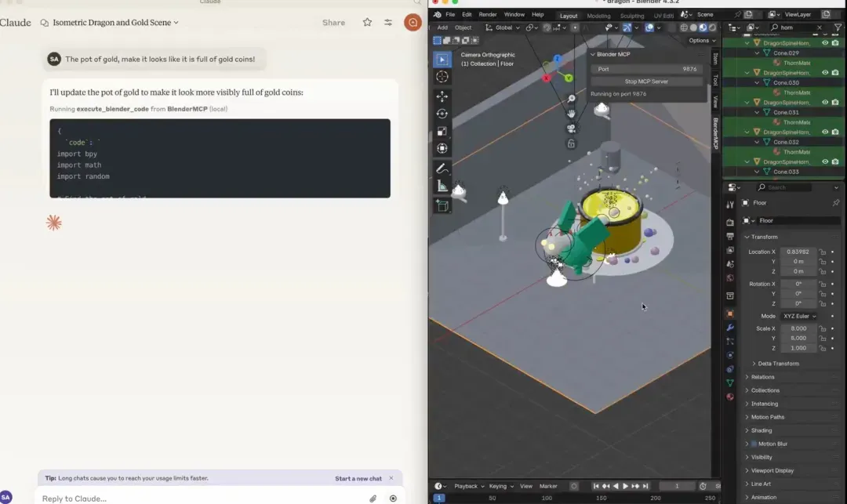Open the Tool properties tab in Properties editor
The height and width of the screenshot is (504, 847).
coord(730,205)
